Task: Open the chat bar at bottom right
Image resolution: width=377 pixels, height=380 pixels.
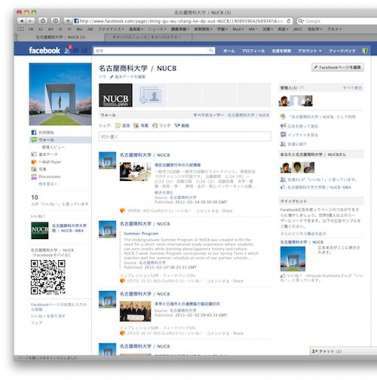Action: [343, 351]
